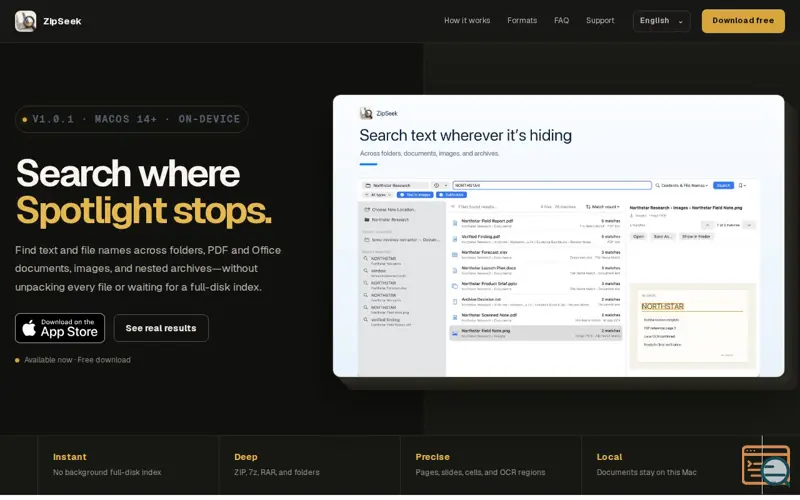Click the image icon beside Northstar Field Note.png

pos(455,333)
